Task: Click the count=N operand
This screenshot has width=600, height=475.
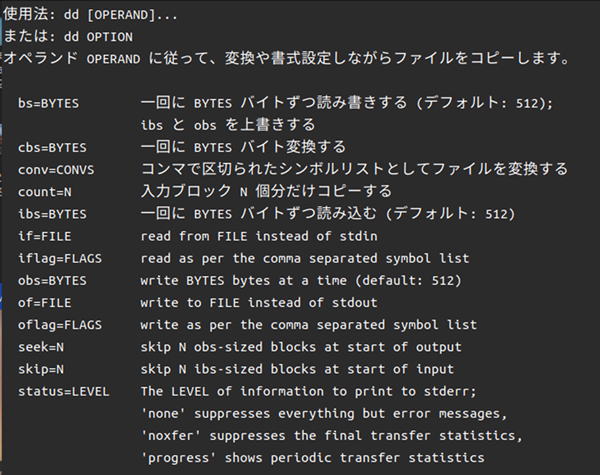Action: (44, 191)
